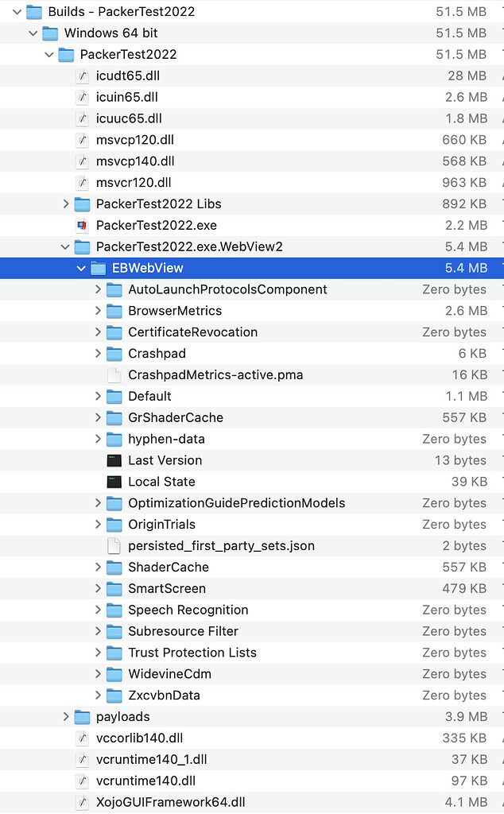Select the Speech Recognition folder name
The width and height of the screenshot is (504, 814).
point(188,610)
